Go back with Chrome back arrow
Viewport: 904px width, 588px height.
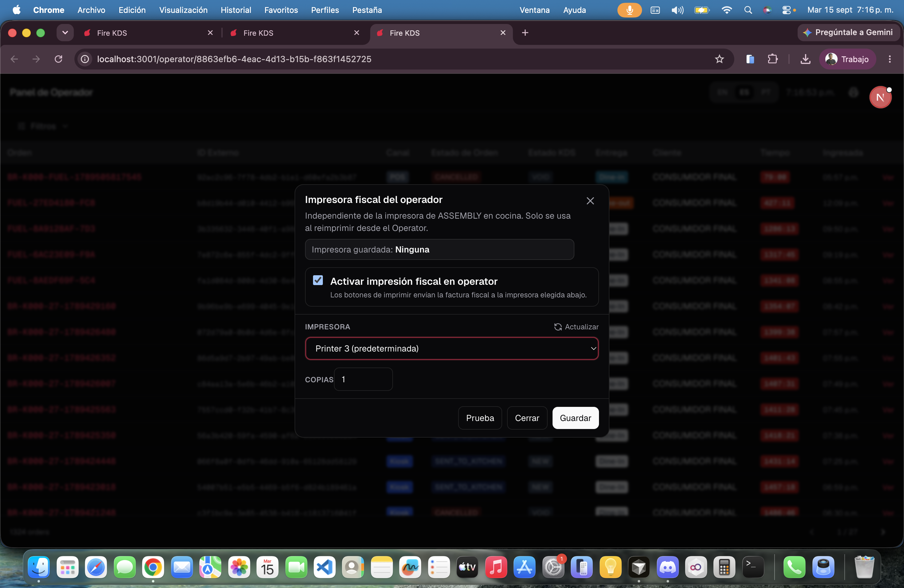tap(14, 59)
